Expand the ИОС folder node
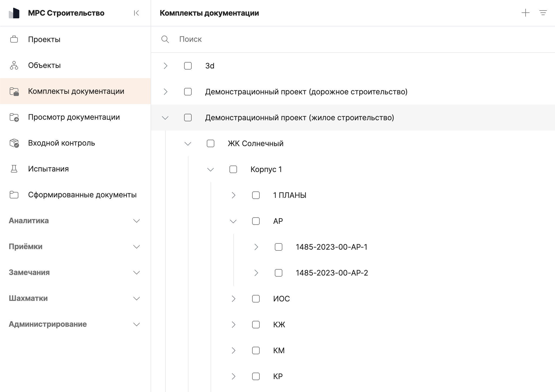Image resolution: width=555 pixels, height=392 pixels. 233,299
